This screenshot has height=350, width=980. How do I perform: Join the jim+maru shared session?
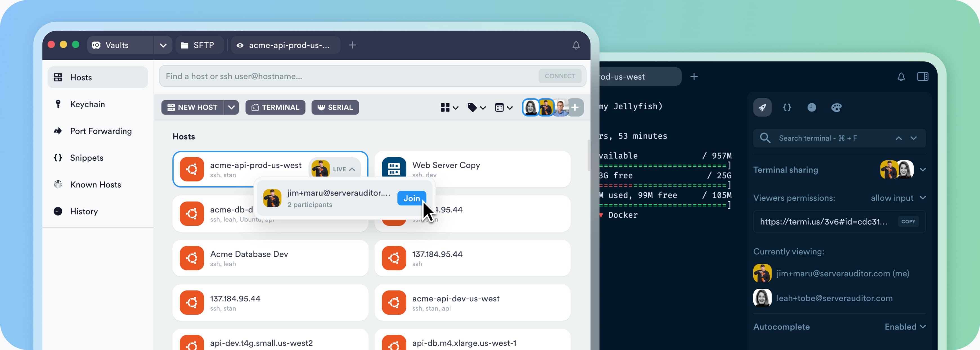pos(412,198)
